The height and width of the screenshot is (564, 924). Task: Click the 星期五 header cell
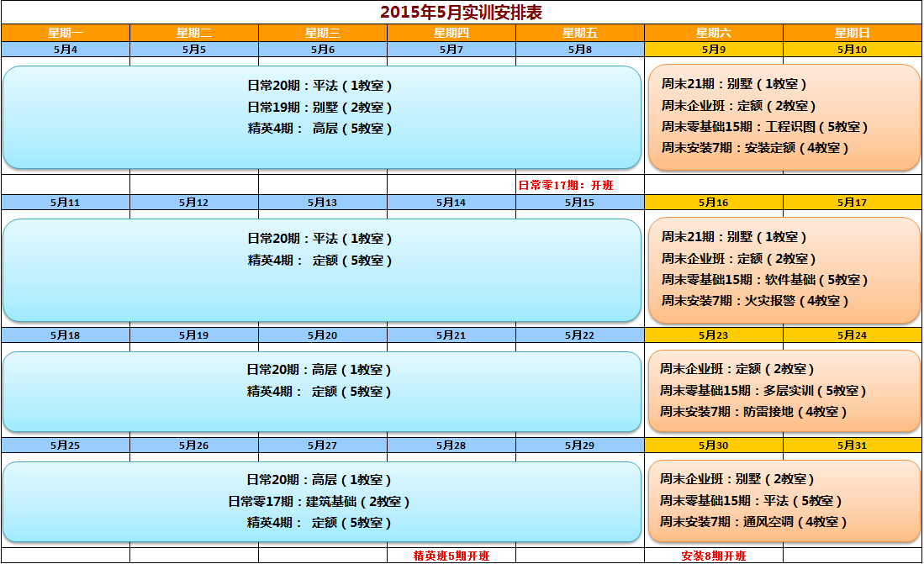pos(579,33)
